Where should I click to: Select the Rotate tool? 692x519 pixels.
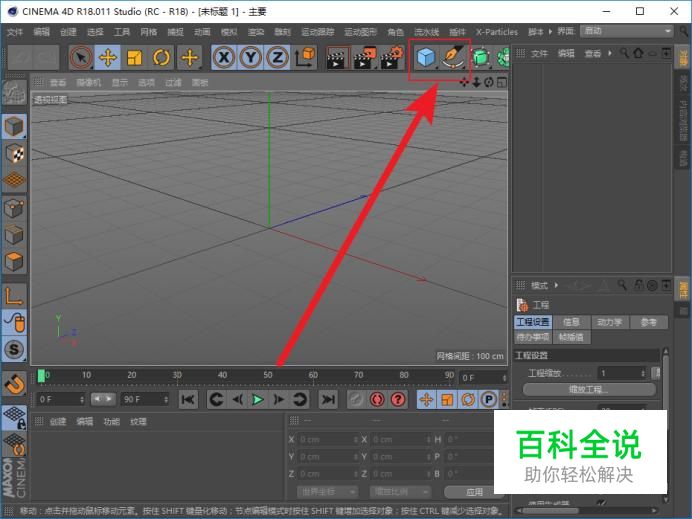tap(162, 58)
